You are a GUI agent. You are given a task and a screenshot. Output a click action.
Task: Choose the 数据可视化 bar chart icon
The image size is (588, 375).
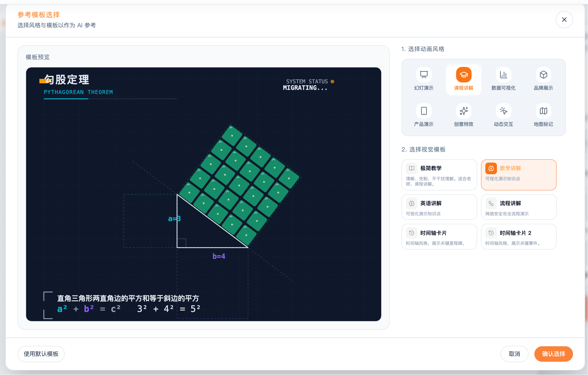[503, 74]
